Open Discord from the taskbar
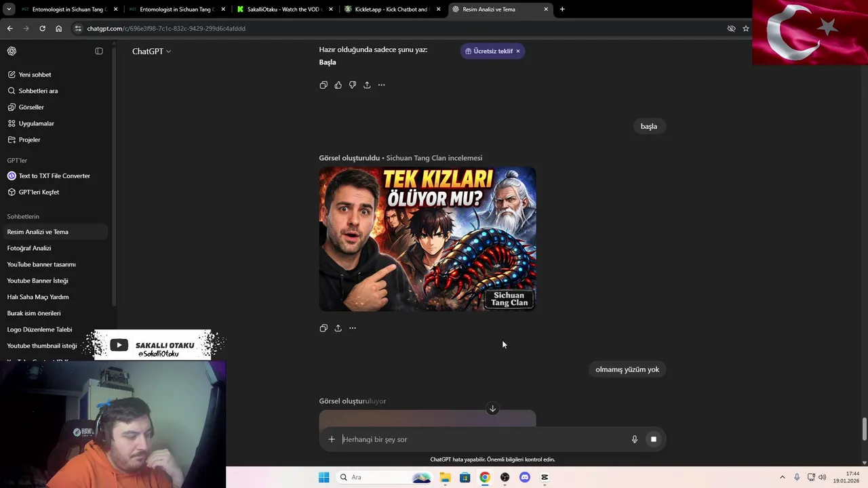This screenshot has height=488, width=868. pyautogui.click(x=525, y=477)
